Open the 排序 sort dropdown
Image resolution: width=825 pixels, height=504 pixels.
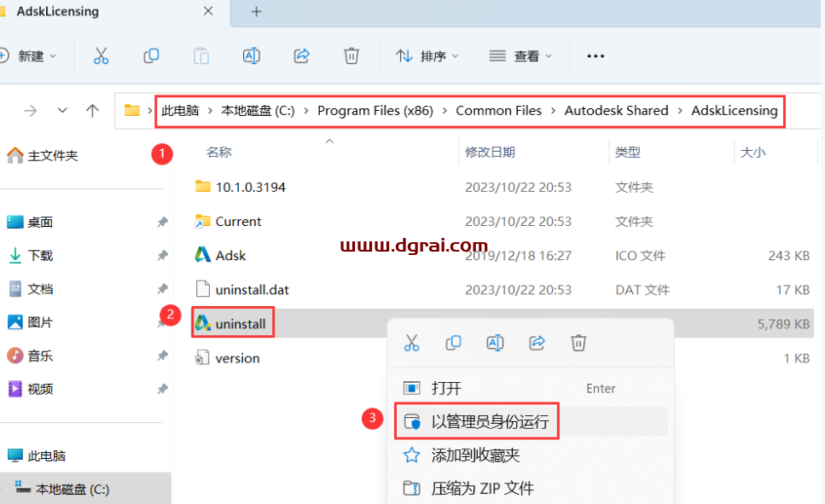(427, 56)
